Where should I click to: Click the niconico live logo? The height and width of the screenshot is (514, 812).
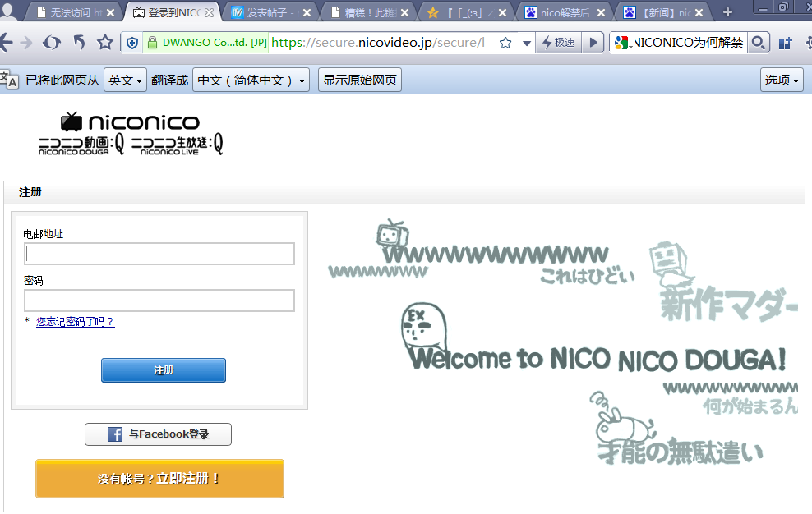pyautogui.click(x=177, y=144)
